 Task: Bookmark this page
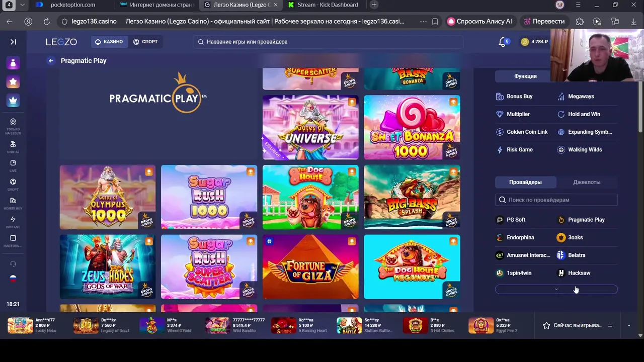point(435,22)
